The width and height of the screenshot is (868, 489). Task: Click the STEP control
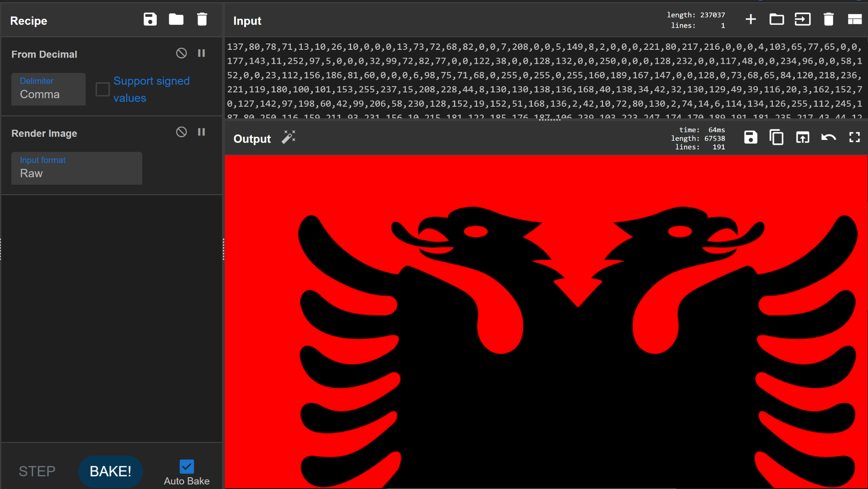pyautogui.click(x=37, y=471)
